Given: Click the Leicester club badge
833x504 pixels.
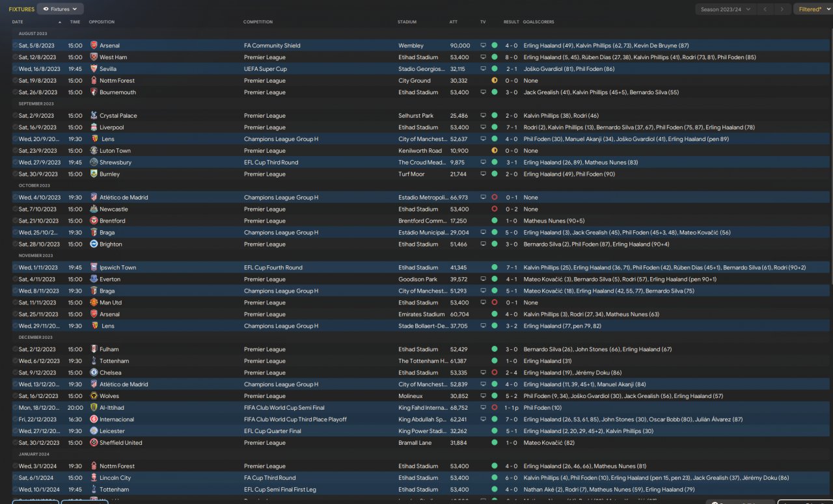Looking at the screenshot, I should pyautogui.click(x=94, y=432).
